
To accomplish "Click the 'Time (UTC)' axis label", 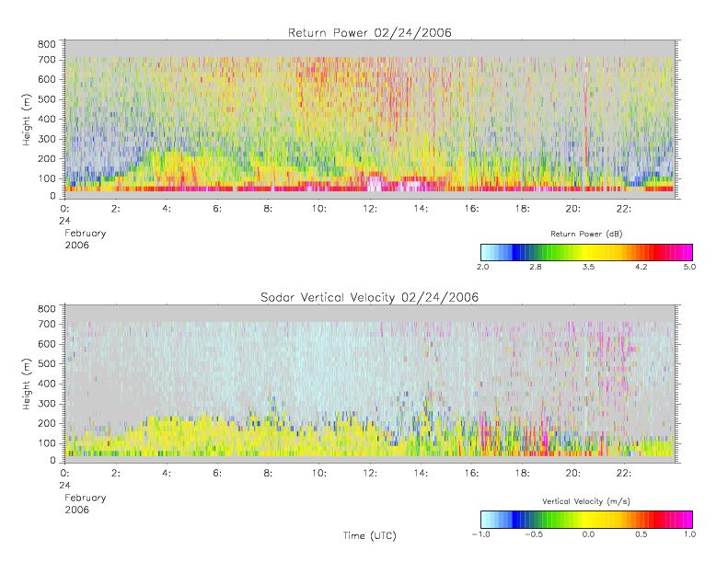I will pyautogui.click(x=370, y=535).
